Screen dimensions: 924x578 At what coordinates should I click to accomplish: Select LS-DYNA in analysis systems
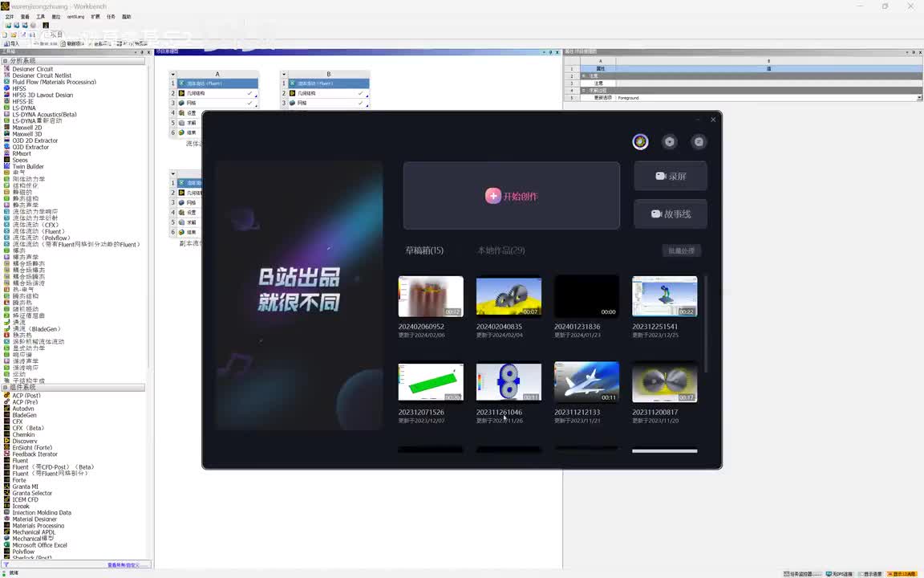23,108
